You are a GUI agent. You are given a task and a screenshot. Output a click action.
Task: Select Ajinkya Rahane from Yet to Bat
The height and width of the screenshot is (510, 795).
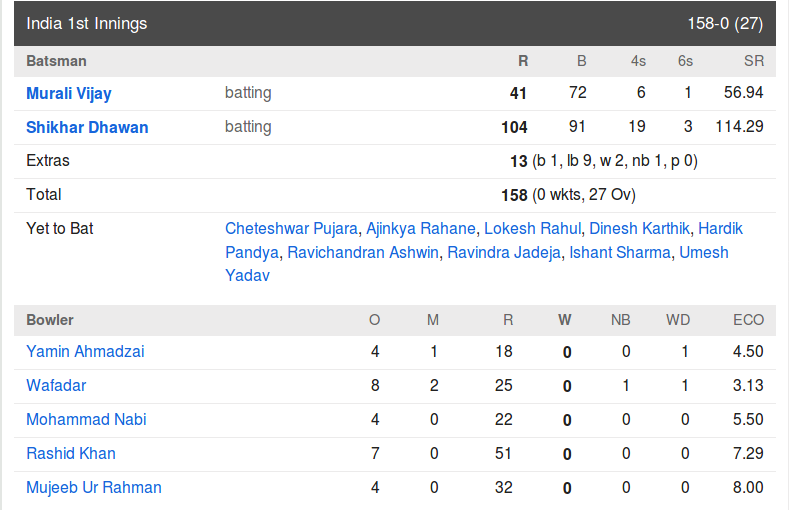point(420,229)
